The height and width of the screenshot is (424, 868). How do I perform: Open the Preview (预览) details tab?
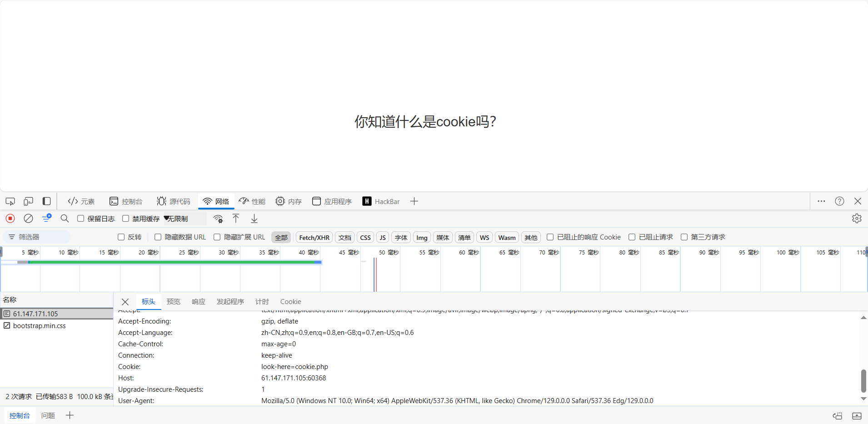pos(173,301)
